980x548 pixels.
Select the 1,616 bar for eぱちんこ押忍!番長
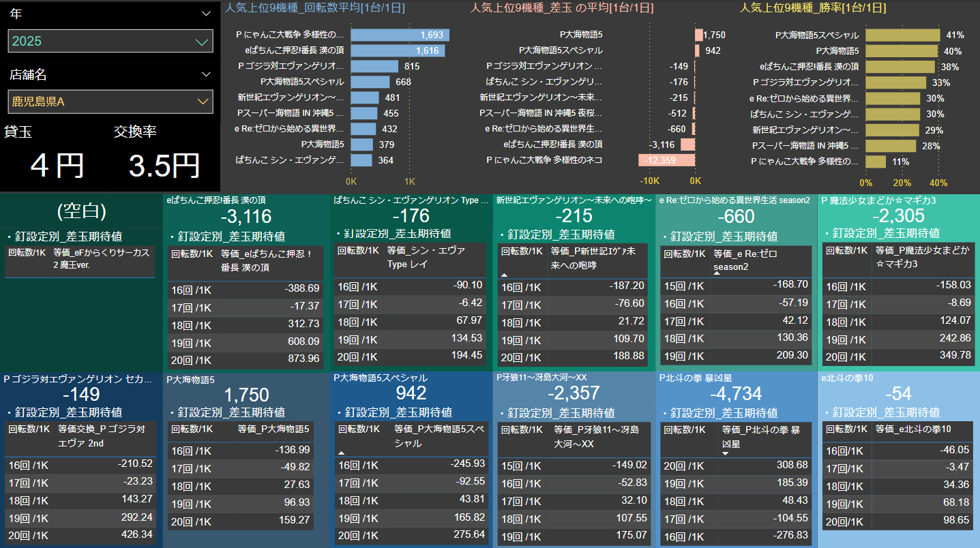click(398, 50)
